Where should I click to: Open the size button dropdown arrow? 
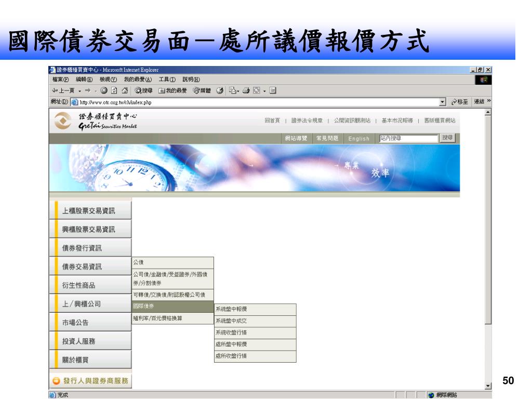(264, 91)
